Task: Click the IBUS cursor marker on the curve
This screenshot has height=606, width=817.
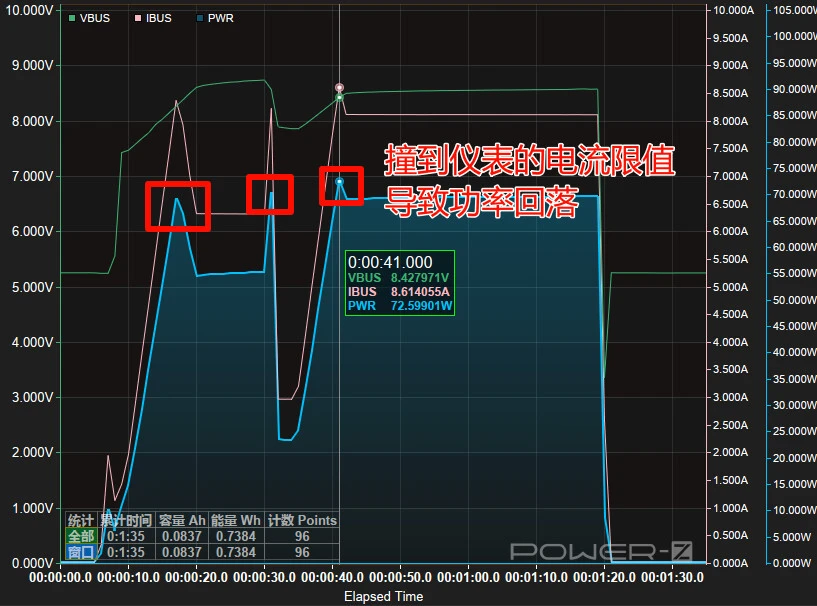Action: click(x=339, y=88)
